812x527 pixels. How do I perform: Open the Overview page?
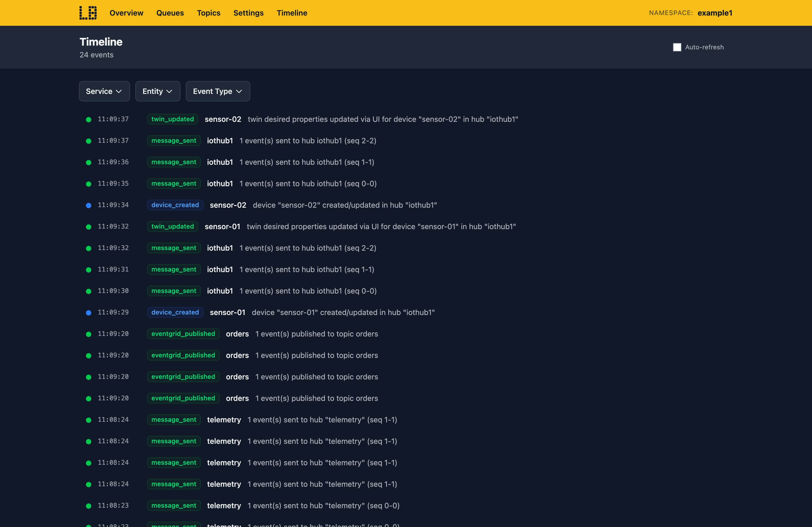[x=126, y=13]
